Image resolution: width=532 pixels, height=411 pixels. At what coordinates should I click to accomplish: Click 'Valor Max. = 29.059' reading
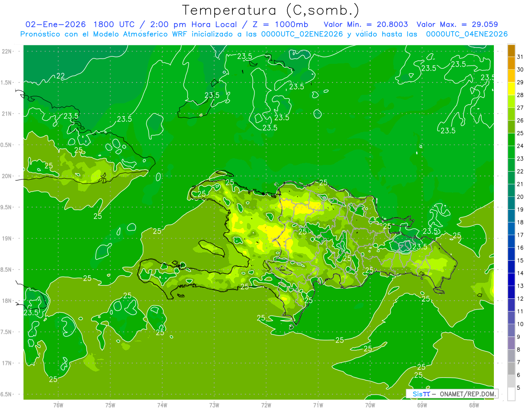(457, 24)
